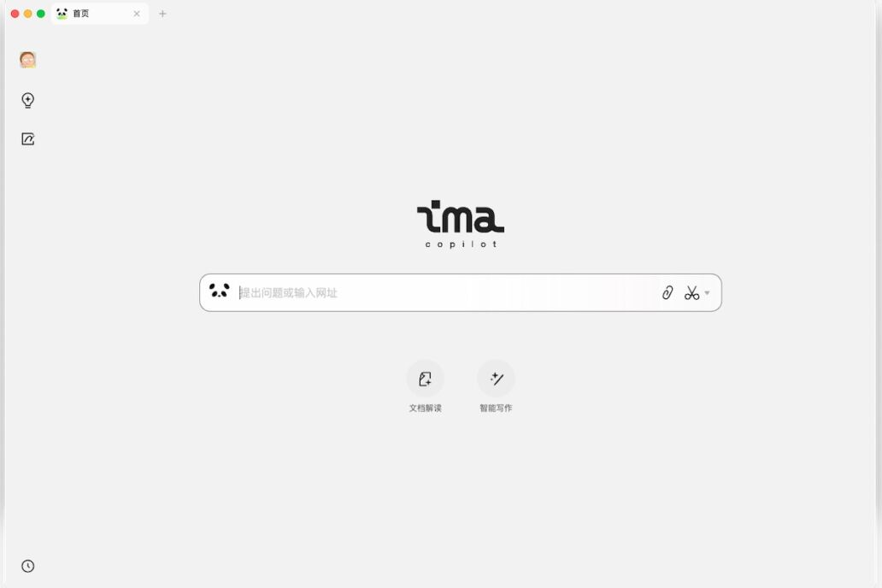Click the panda icon in search box
This screenshot has width=882, height=588.
click(x=220, y=291)
